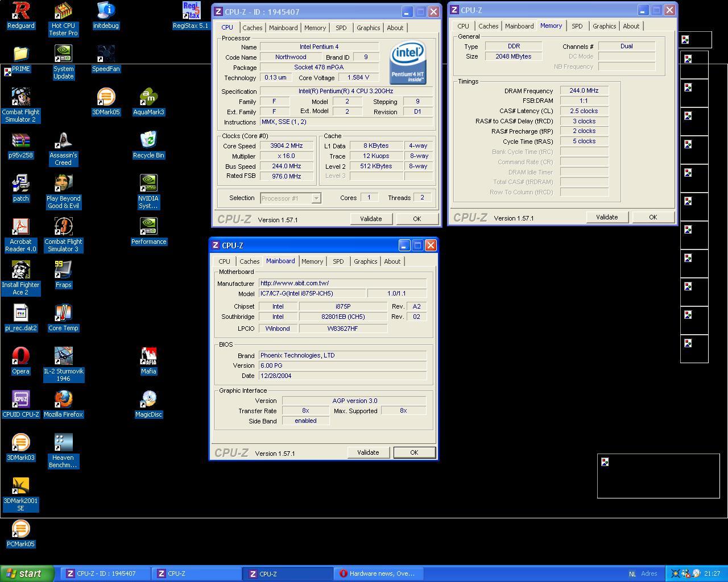Switch to Caches tab in CPU-Z ID window
This screenshot has height=582, width=728.
tap(252, 28)
